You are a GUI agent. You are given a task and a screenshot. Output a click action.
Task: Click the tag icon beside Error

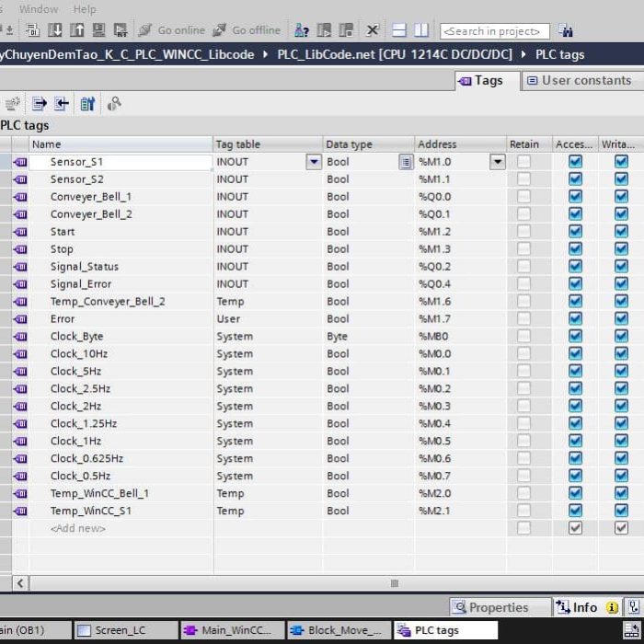(x=20, y=318)
